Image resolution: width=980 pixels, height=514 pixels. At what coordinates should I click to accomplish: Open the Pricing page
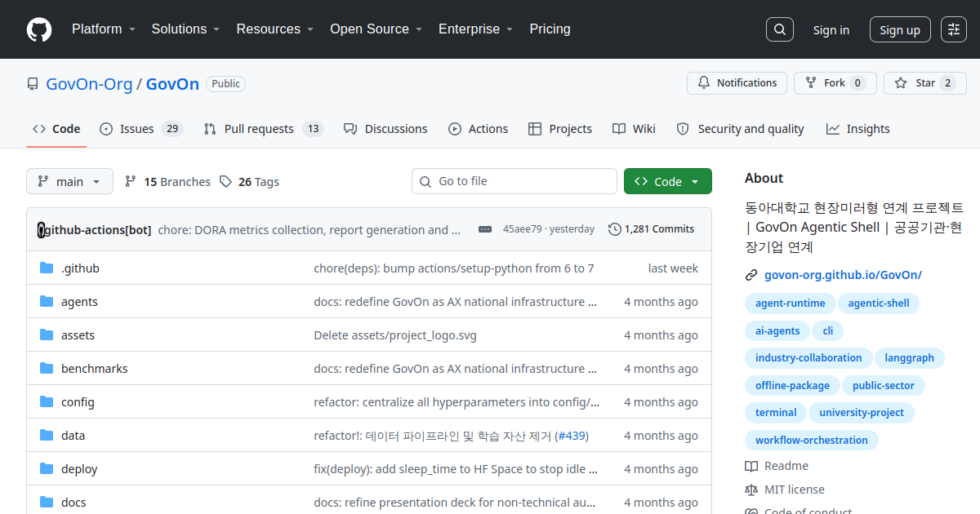pyautogui.click(x=550, y=29)
